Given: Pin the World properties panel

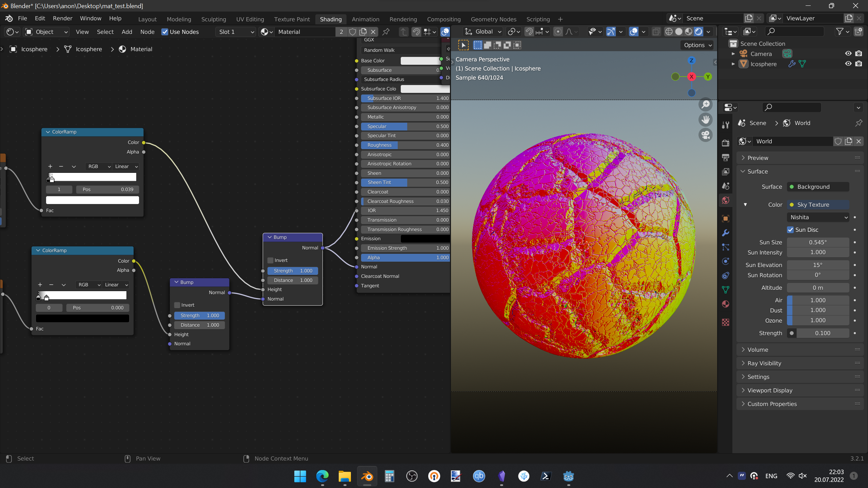Looking at the screenshot, I should pyautogui.click(x=859, y=123).
